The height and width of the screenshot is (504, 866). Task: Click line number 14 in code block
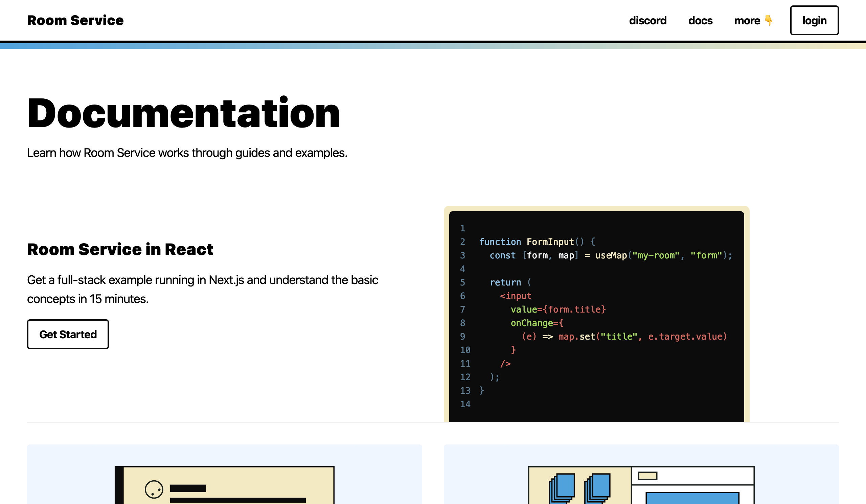[465, 404]
